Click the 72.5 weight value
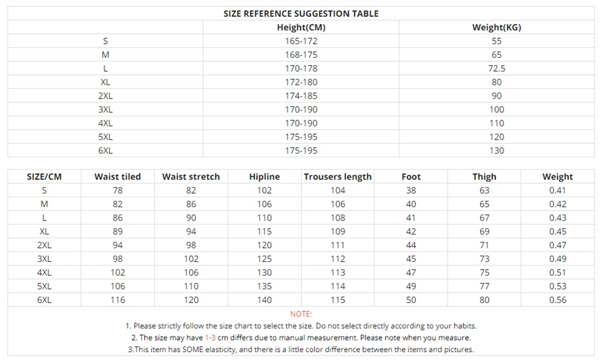Viewport: 608px width, 364px height. [497, 68]
